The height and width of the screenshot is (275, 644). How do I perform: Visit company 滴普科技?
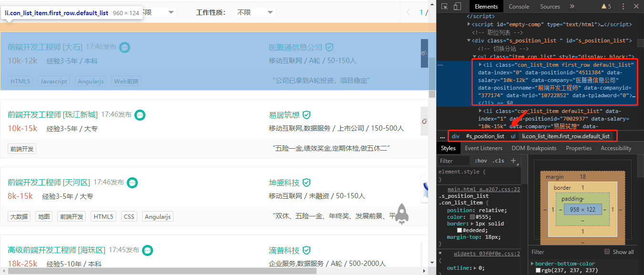tap(284, 250)
